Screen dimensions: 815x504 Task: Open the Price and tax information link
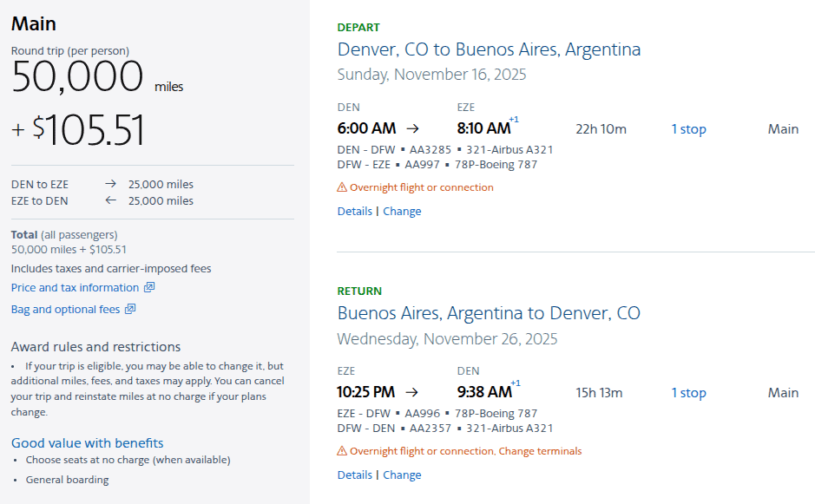(x=76, y=287)
